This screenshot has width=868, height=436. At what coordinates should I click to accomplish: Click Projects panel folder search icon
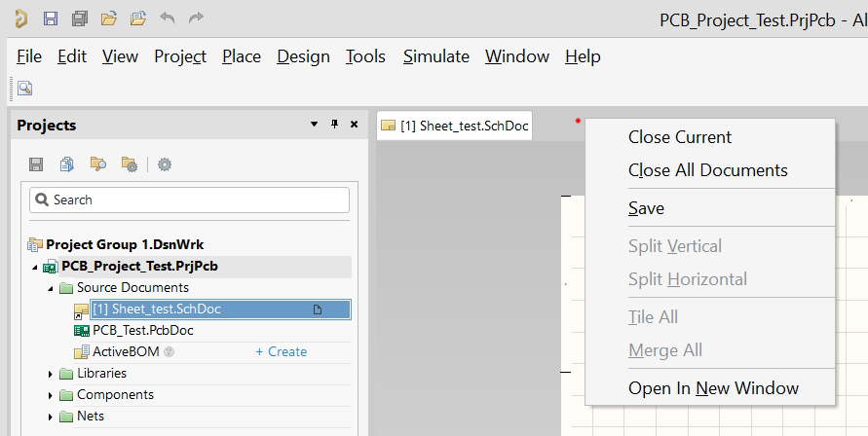point(98,164)
